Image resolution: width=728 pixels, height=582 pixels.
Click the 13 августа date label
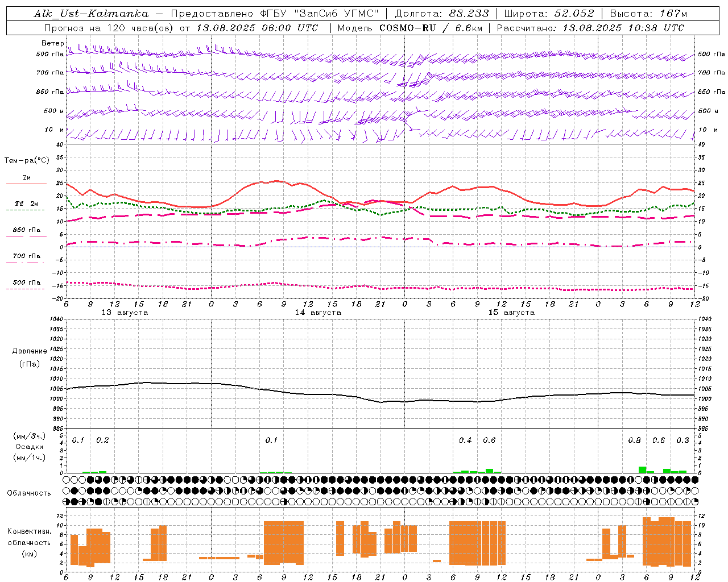pyautogui.click(x=125, y=313)
